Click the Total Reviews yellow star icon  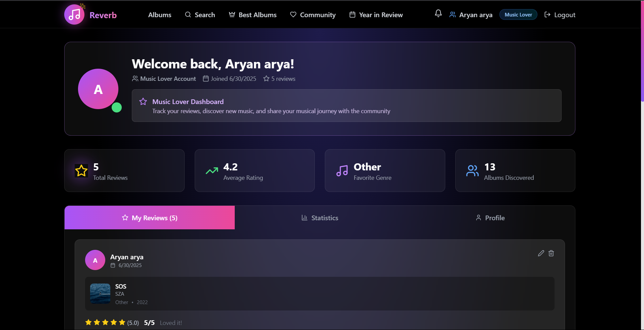click(81, 171)
